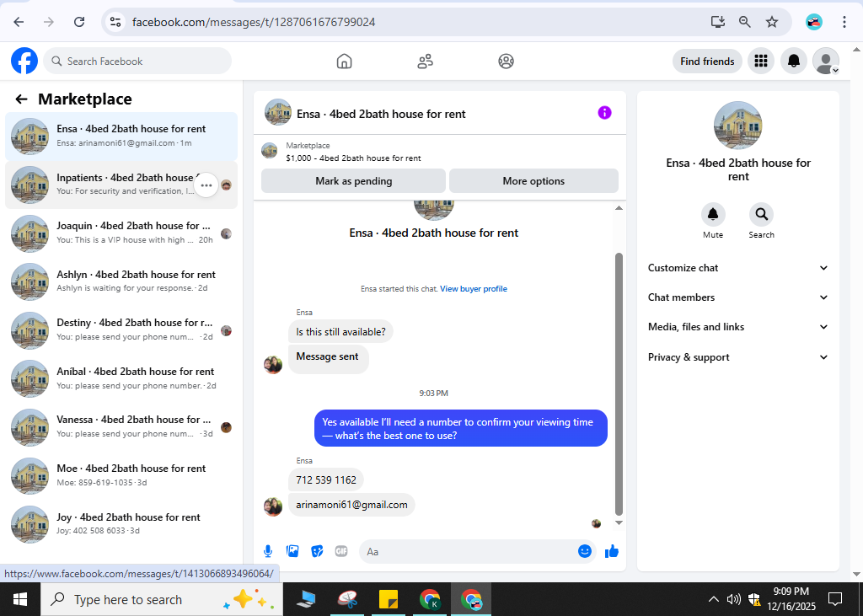
Task: Click the phone number message 712 539 1162
Action: [x=326, y=480]
